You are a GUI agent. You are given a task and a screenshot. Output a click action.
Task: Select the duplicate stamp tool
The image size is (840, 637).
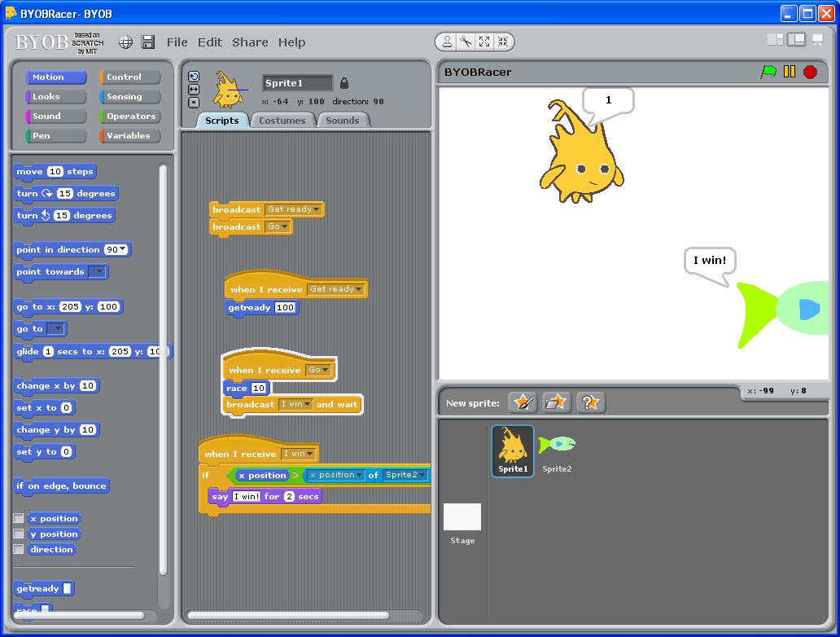447,42
